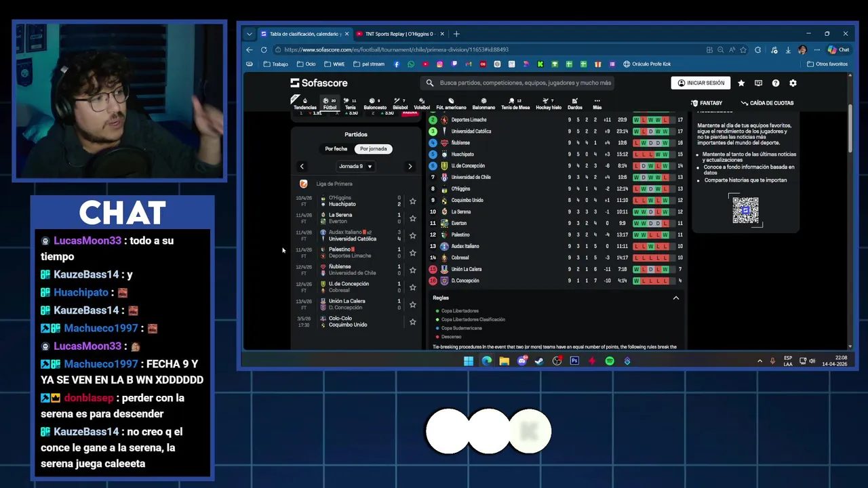Favorite the O'Higgins vs Huachipato match
The image size is (868, 488).
pyautogui.click(x=412, y=201)
